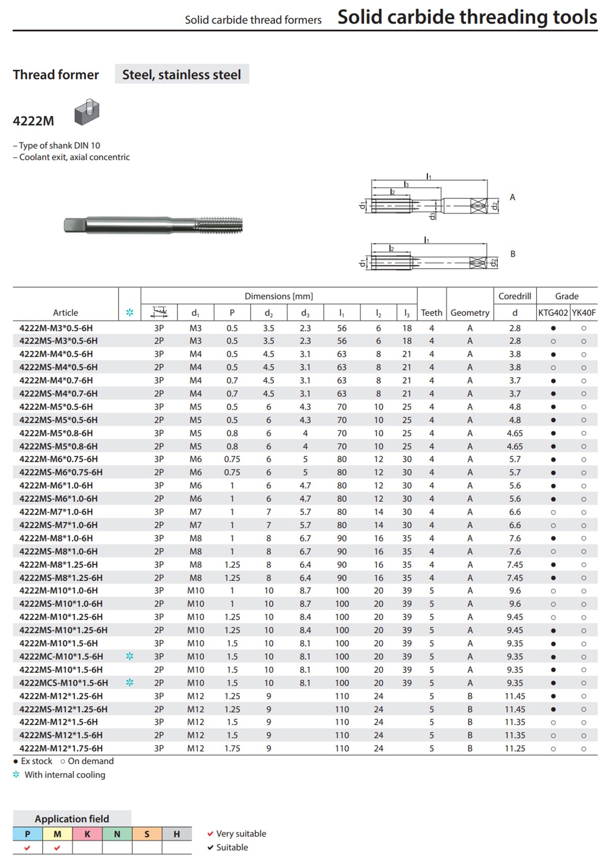Click the YK40F circle for 4222M-M3*0.5-6H

pyautogui.click(x=584, y=328)
